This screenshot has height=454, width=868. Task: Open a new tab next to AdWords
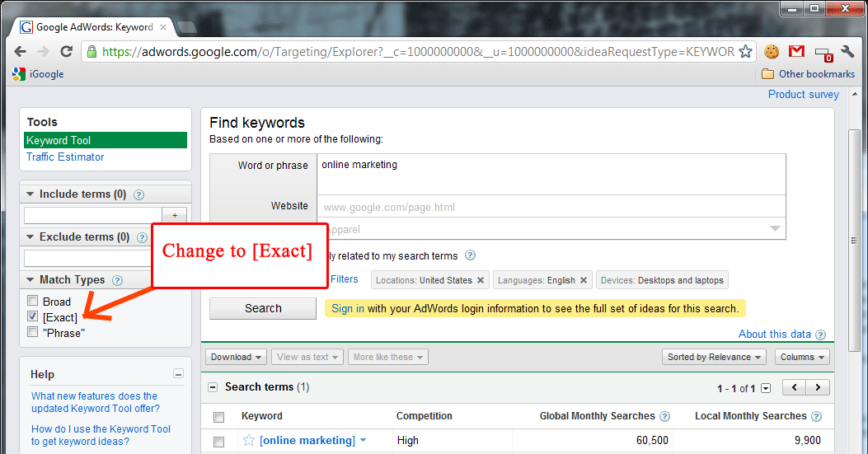click(186, 27)
